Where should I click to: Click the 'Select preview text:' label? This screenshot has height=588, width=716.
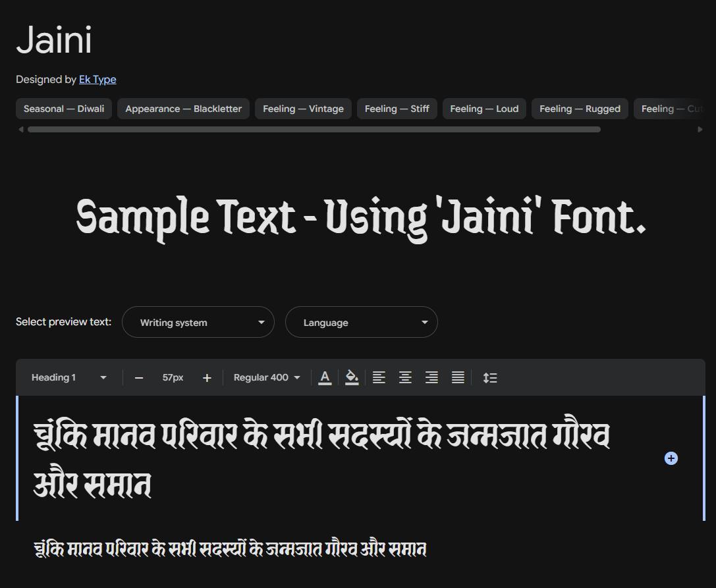point(63,322)
